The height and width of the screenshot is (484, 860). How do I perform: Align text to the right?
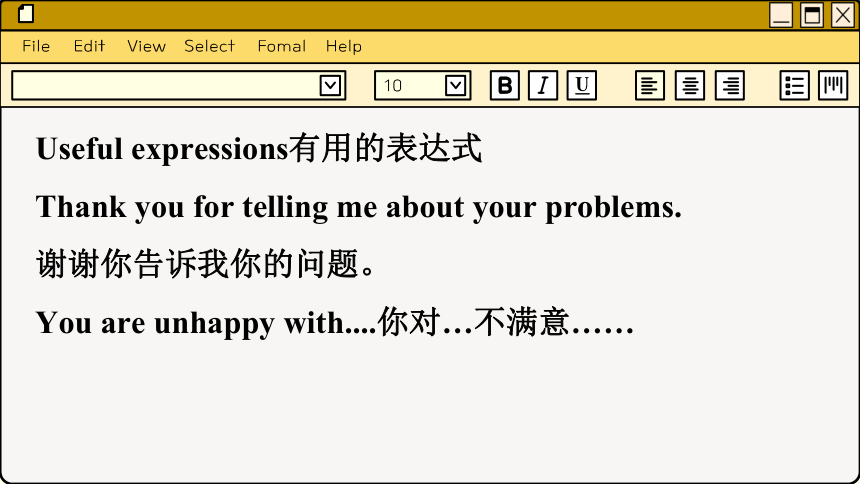[x=730, y=85]
